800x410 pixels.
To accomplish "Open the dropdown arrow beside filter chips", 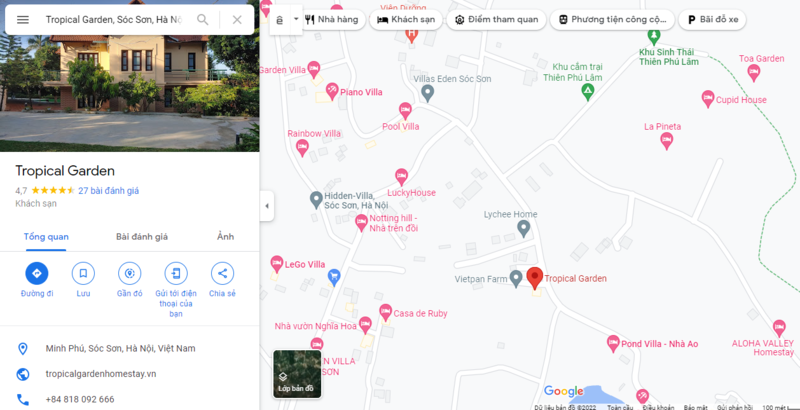I will 296,19.
